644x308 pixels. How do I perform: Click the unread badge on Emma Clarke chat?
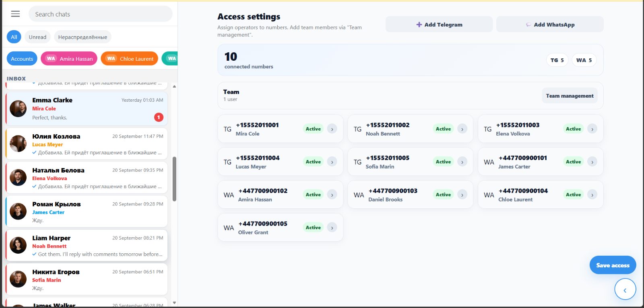point(159,117)
